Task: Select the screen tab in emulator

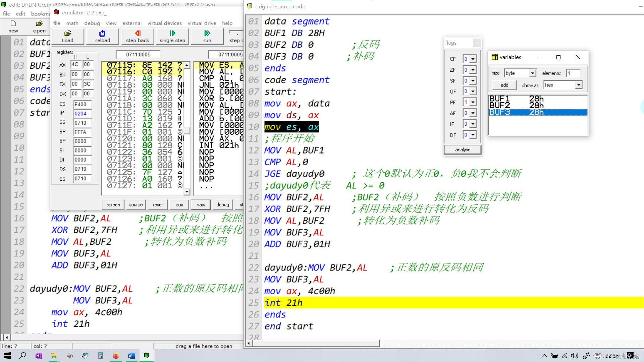Action: (113, 204)
